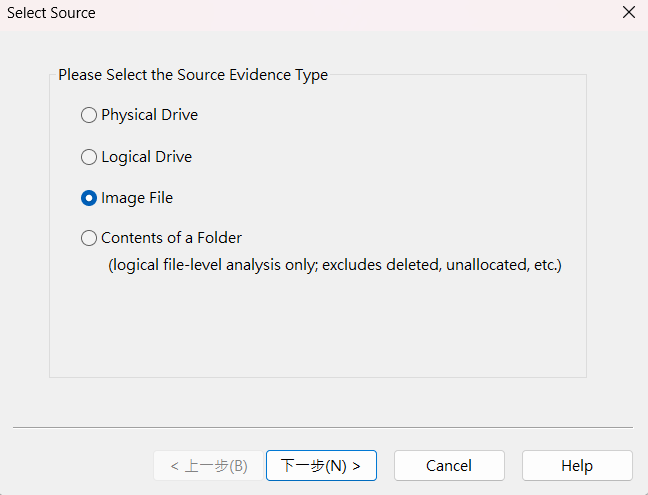Image resolution: width=648 pixels, height=495 pixels.
Task: Click the "Image File" label text
Action: (x=137, y=198)
